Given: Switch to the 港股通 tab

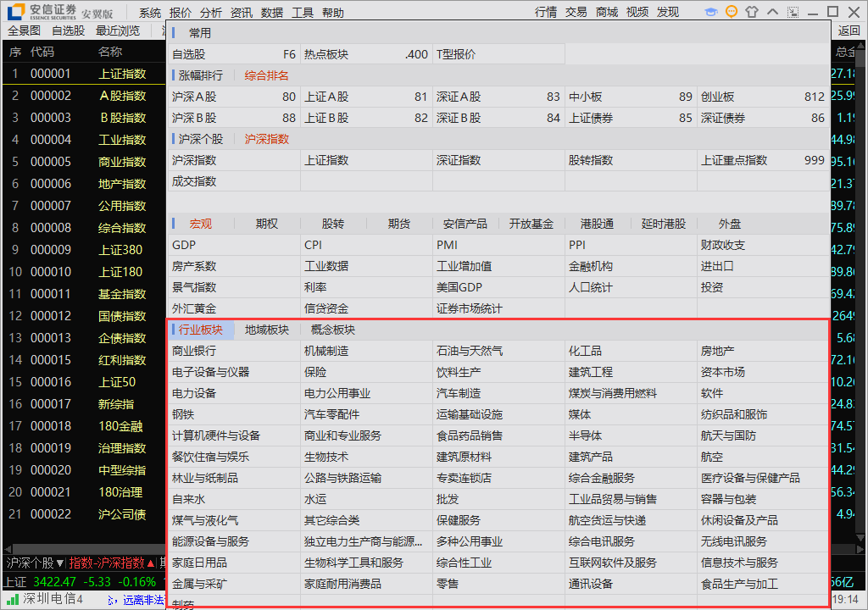Looking at the screenshot, I should (x=597, y=224).
